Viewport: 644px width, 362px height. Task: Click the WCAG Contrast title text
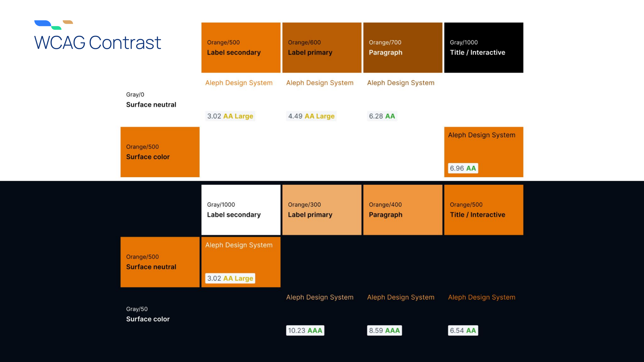[x=97, y=43]
